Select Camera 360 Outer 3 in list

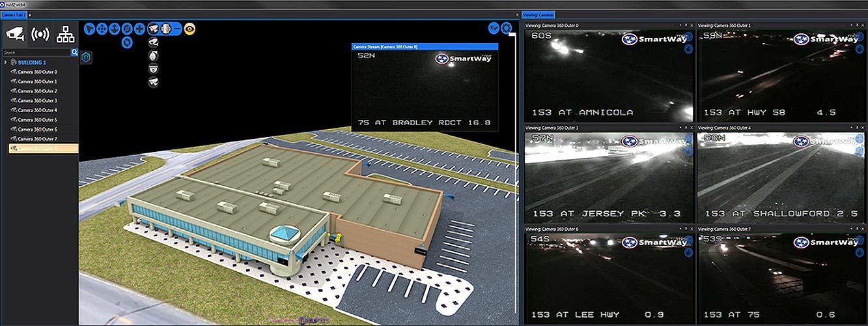coord(38,100)
